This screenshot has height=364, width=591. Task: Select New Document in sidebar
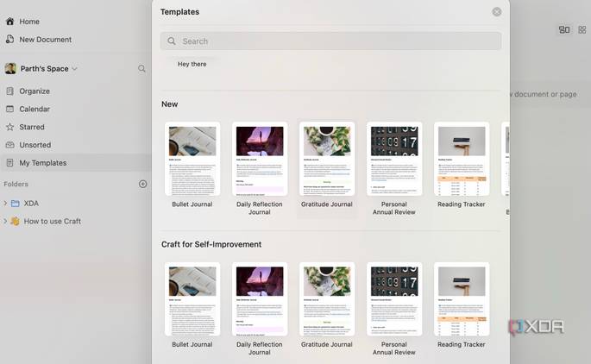[x=45, y=40]
